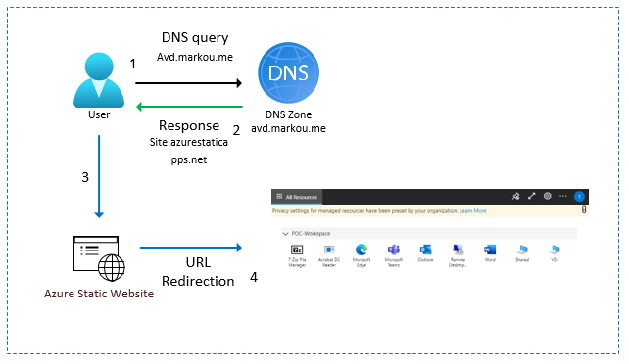This screenshot has height=364, width=629.
Task: Open the user account avatar
Action: point(579,197)
